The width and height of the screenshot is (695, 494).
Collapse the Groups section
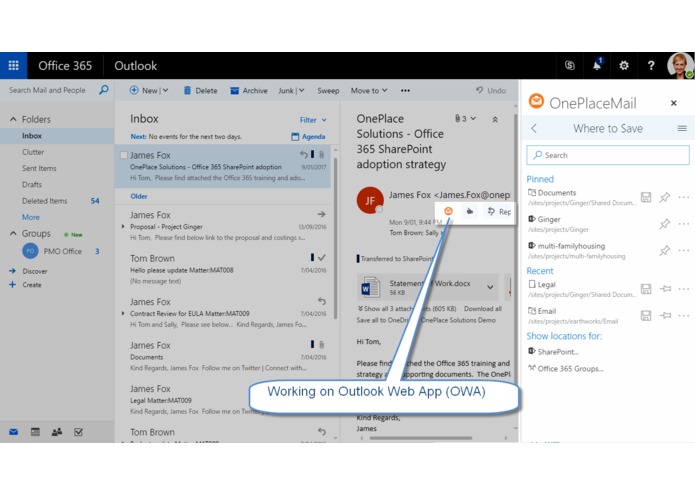[13, 233]
